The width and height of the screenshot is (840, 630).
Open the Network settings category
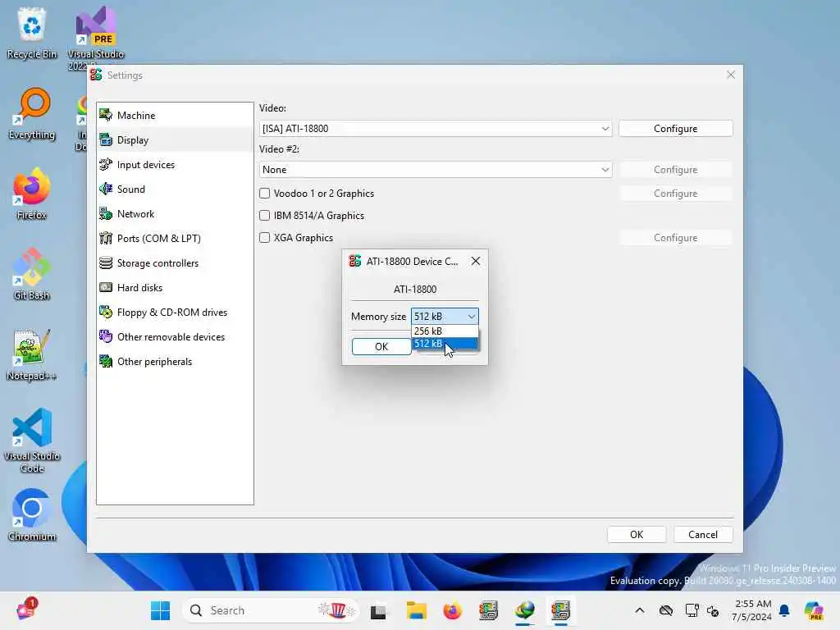(175, 214)
